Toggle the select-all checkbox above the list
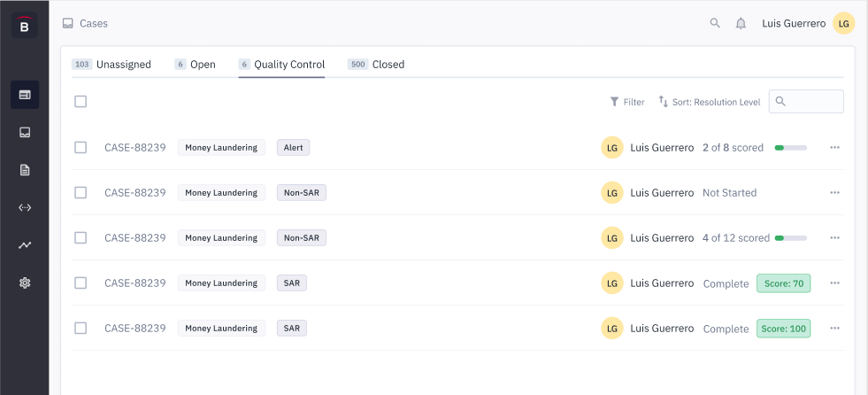 81,101
